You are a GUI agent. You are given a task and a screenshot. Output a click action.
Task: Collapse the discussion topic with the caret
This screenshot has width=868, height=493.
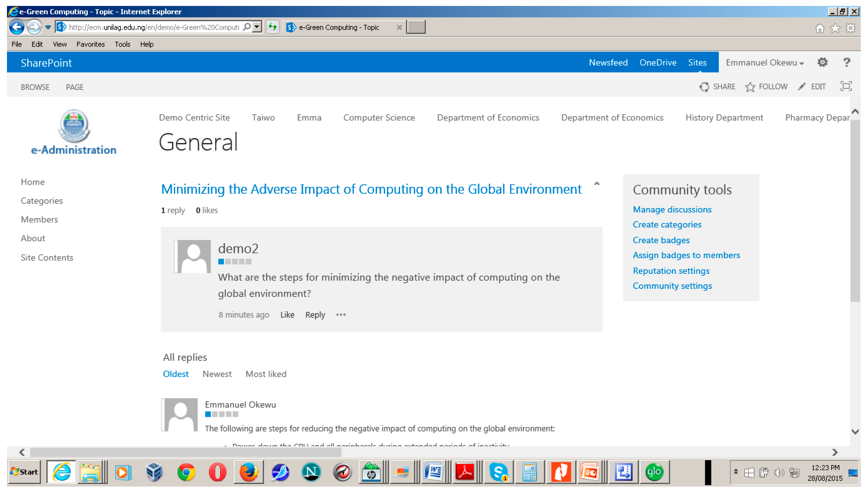[x=596, y=184]
